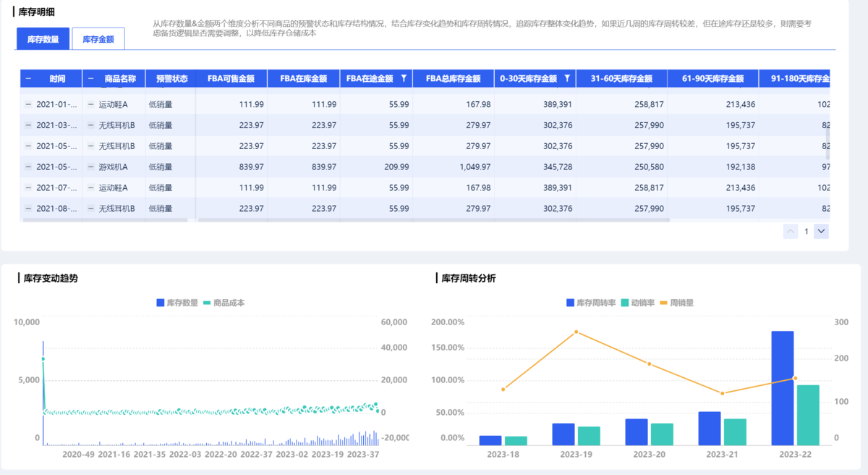Click page number 1 in pagination
Screen dimensions: 868x475
pyautogui.click(x=806, y=232)
